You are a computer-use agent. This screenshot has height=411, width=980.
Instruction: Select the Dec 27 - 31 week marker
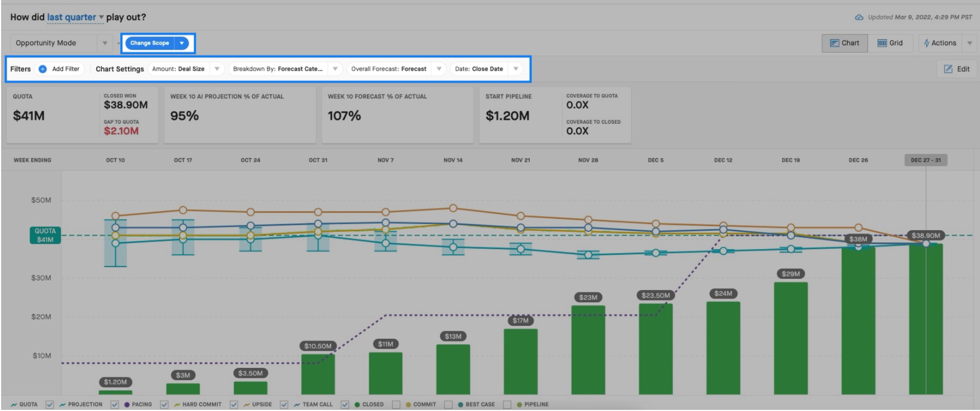926,160
